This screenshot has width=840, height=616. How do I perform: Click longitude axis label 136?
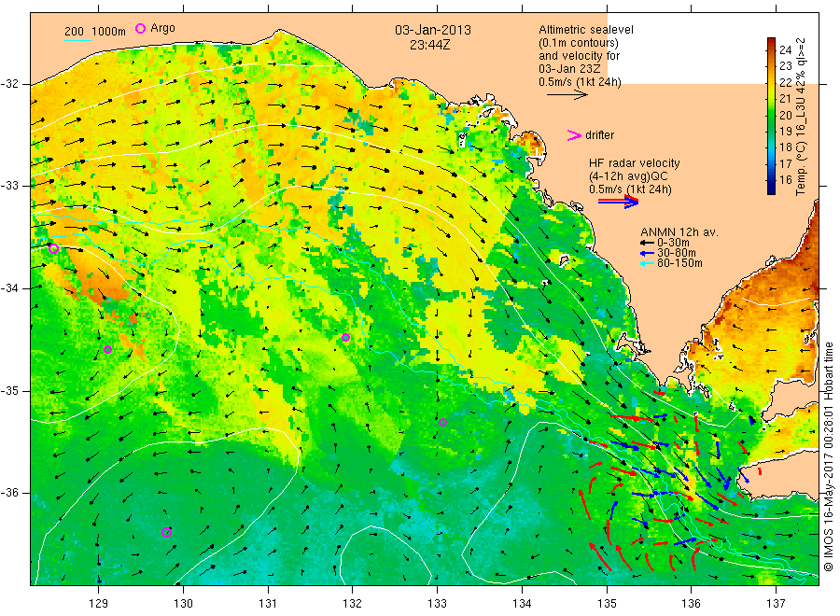(691, 604)
